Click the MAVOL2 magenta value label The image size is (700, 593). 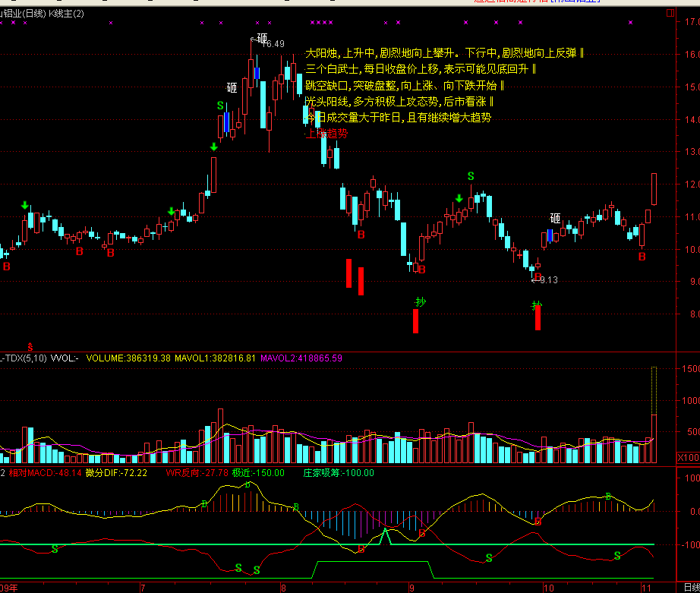tap(301, 358)
